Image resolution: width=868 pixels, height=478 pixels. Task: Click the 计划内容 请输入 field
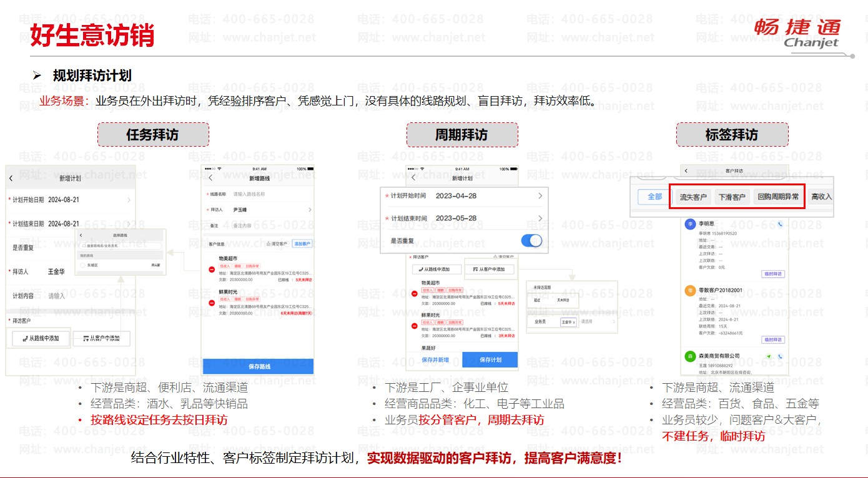tap(71, 296)
